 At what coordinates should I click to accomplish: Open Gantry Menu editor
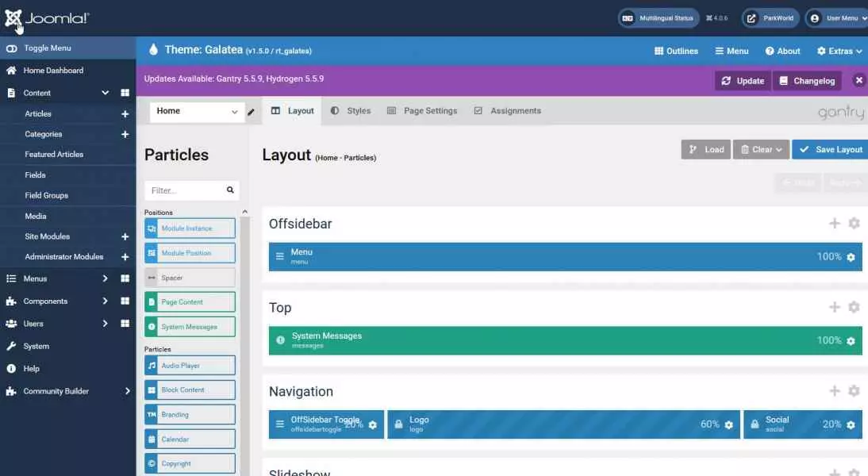coord(732,51)
